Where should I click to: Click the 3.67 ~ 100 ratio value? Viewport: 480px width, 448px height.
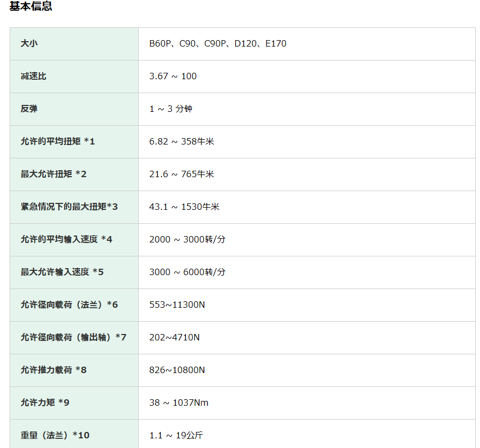click(x=173, y=76)
